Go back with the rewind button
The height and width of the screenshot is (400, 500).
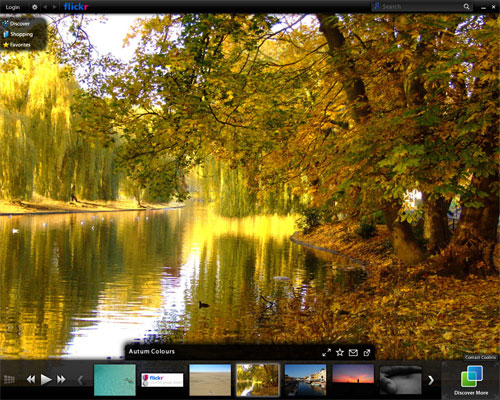(x=31, y=379)
